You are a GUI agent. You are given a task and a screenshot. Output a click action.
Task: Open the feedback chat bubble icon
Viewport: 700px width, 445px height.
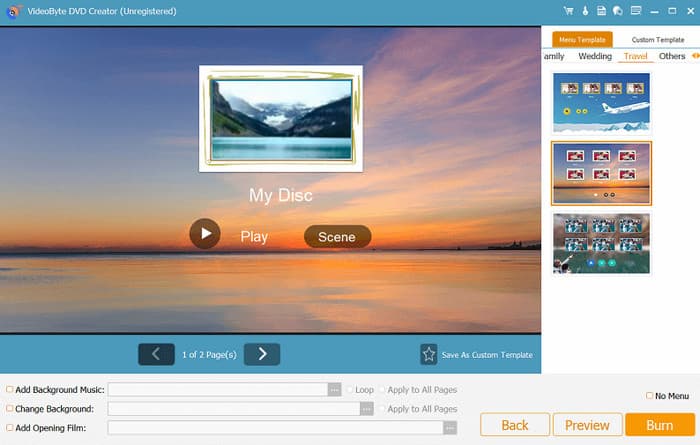618,11
